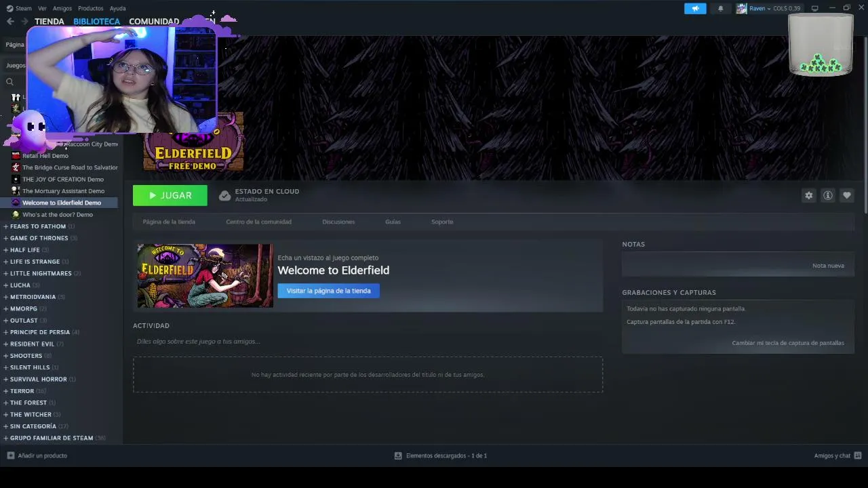Launch the game with the JUGAR button

coord(170,195)
